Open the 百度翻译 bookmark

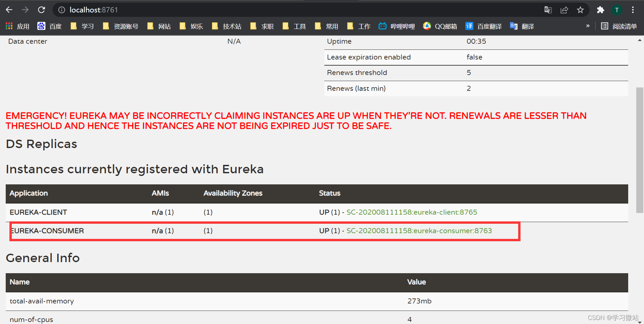tap(484, 26)
